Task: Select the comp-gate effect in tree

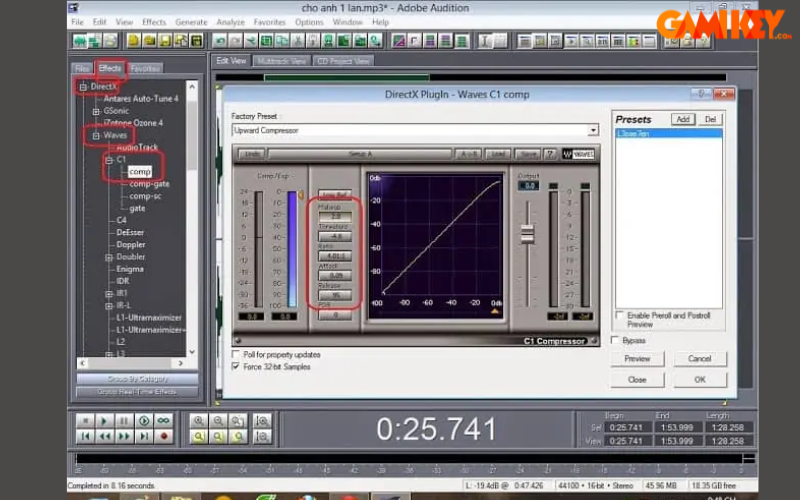Action: [x=149, y=184]
